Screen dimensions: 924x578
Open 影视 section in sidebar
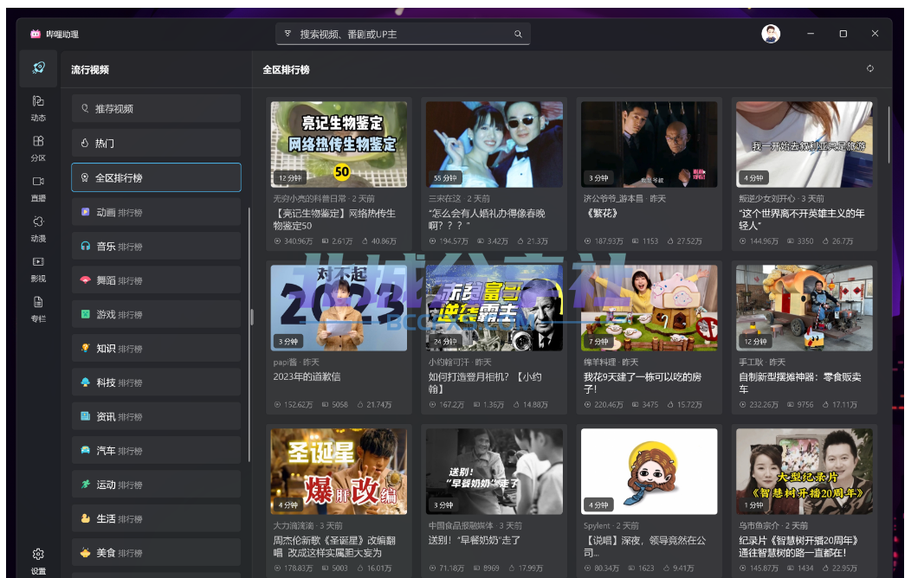click(38, 269)
